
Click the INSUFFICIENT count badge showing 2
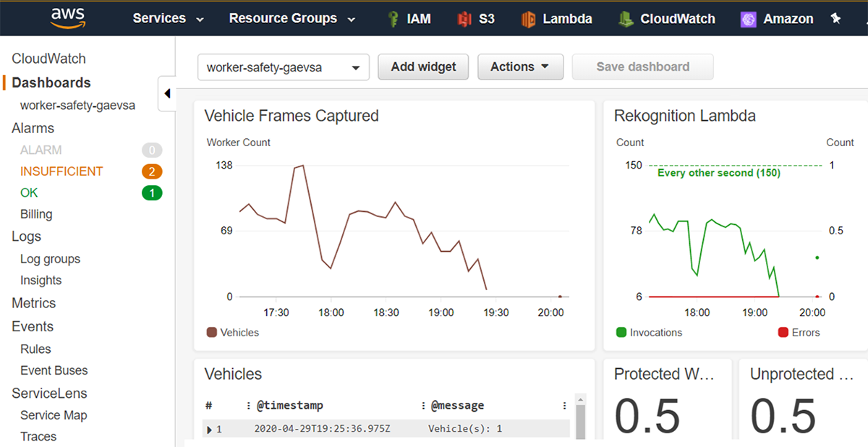tap(152, 171)
